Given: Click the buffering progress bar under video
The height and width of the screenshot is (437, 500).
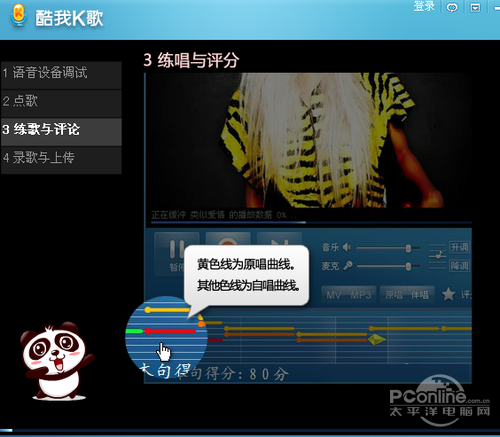Looking at the screenshot, I should coord(312,222).
